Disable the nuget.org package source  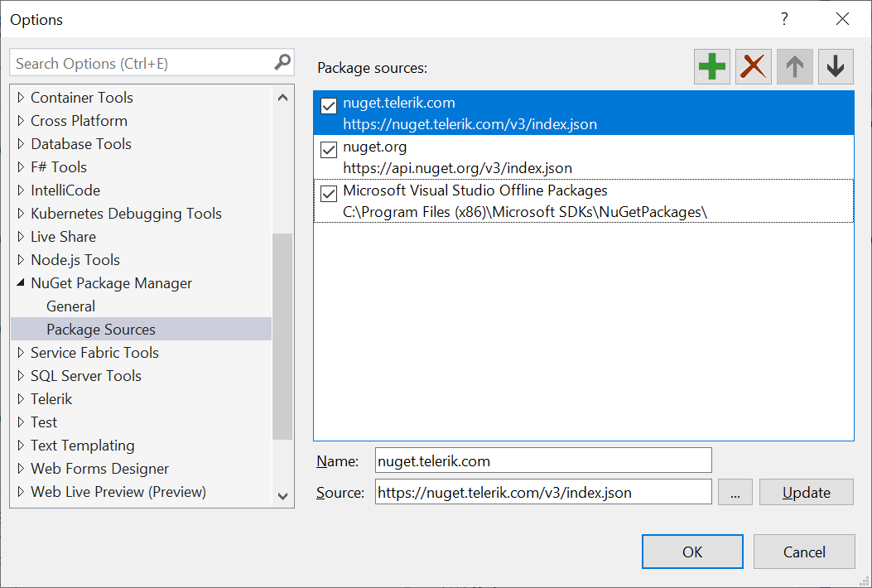pos(328,150)
